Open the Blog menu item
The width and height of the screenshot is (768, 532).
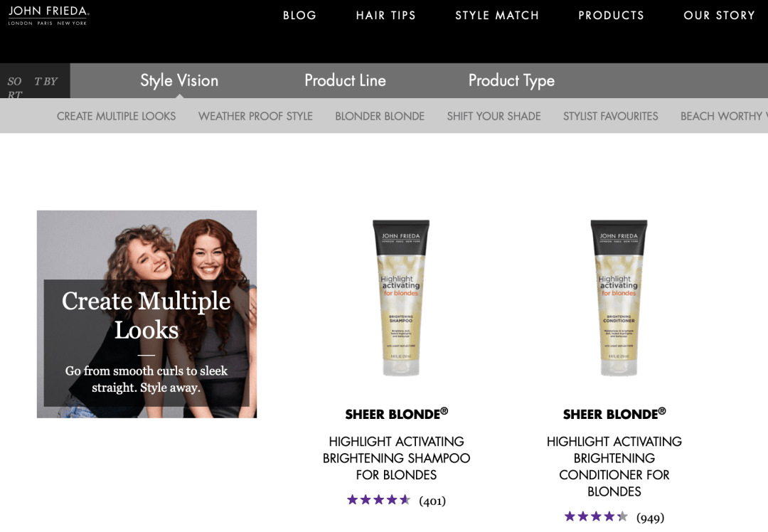299,16
